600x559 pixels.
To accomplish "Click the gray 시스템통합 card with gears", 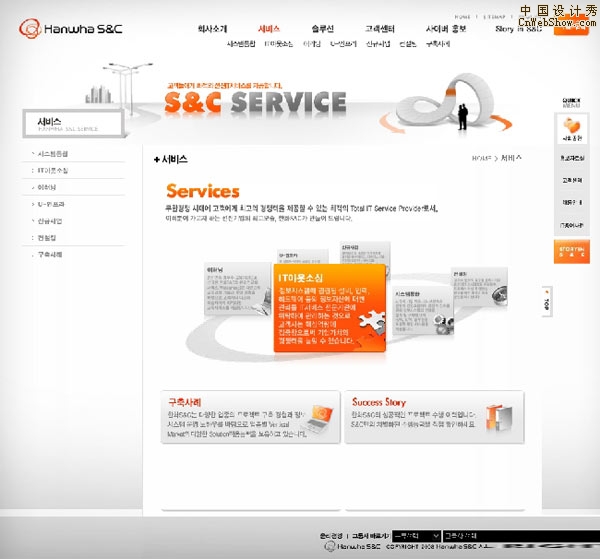I will (423, 311).
